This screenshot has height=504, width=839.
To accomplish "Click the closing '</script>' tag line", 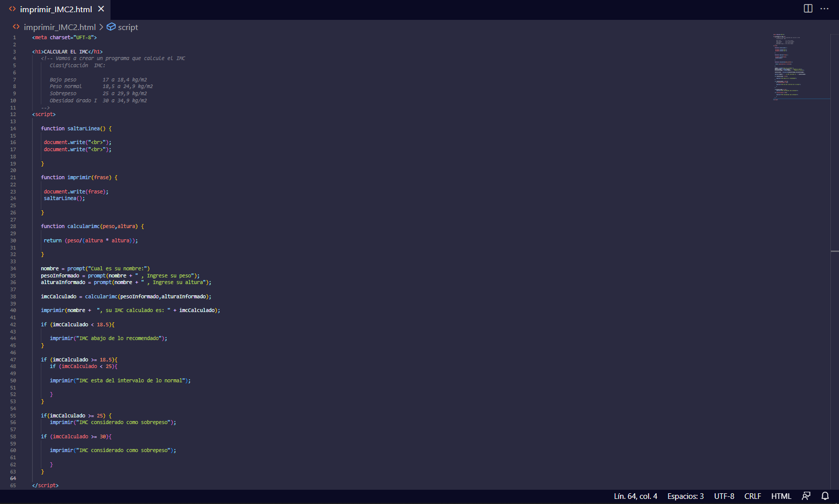I will (x=45, y=486).
